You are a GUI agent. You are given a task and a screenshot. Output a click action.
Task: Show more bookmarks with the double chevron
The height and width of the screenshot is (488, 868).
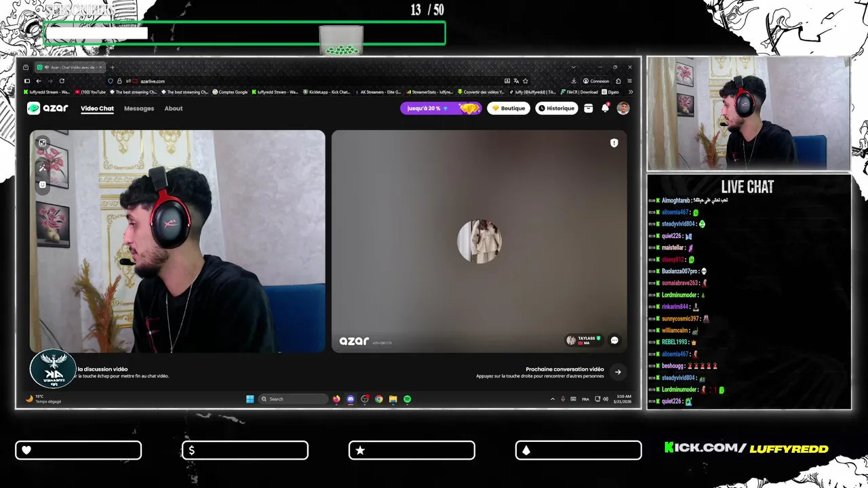pos(631,92)
